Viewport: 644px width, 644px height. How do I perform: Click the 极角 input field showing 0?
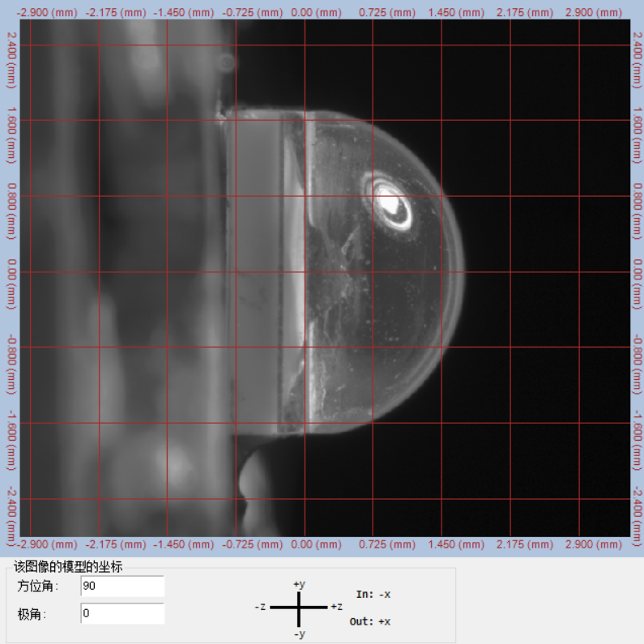pos(122,613)
